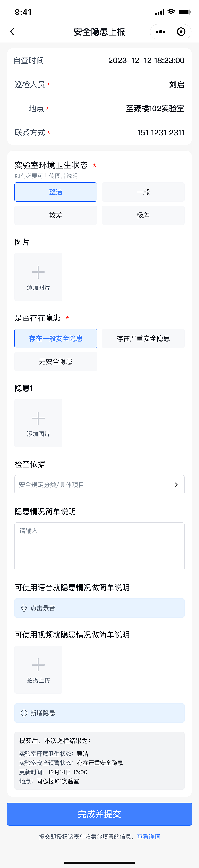The image size is (199, 868).
Task: Tap the 自查时间 date value
Action: click(146, 61)
